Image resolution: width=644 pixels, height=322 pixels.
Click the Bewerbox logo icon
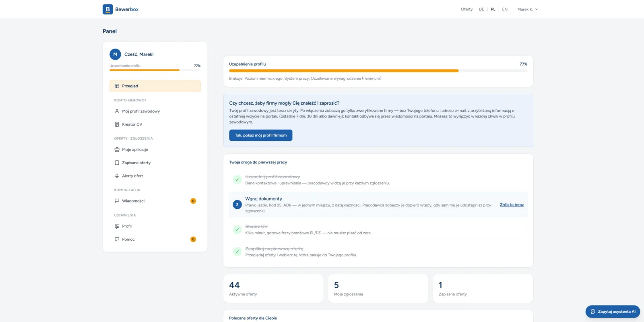click(107, 9)
